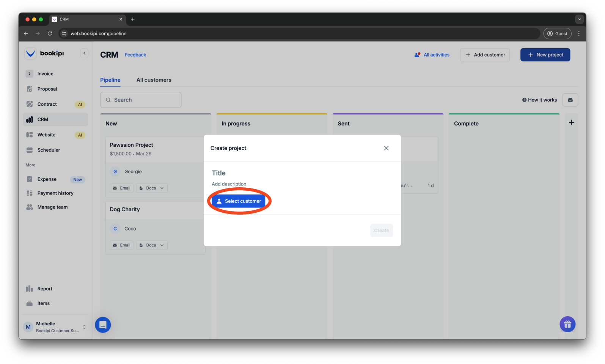605x364 pixels.
Task: Collapse the sidebar with chevron button
Action: (84, 53)
